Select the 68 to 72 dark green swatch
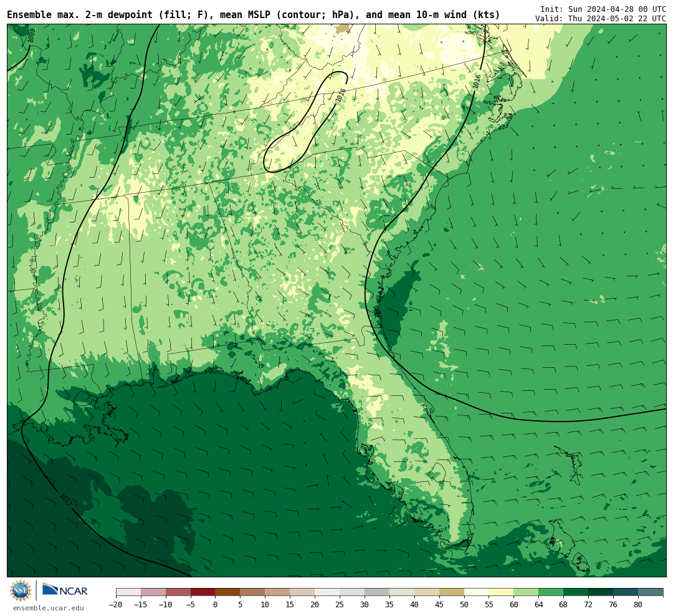Screen dimensions: 673x616 point(576,592)
